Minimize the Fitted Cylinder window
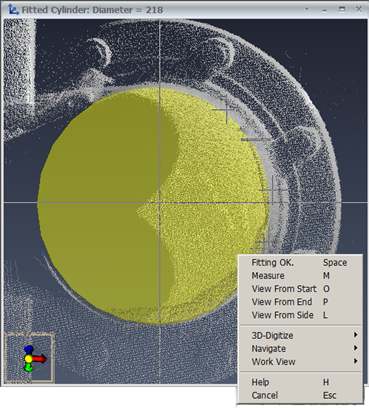The height and width of the screenshot is (408, 369). point(324,10)
